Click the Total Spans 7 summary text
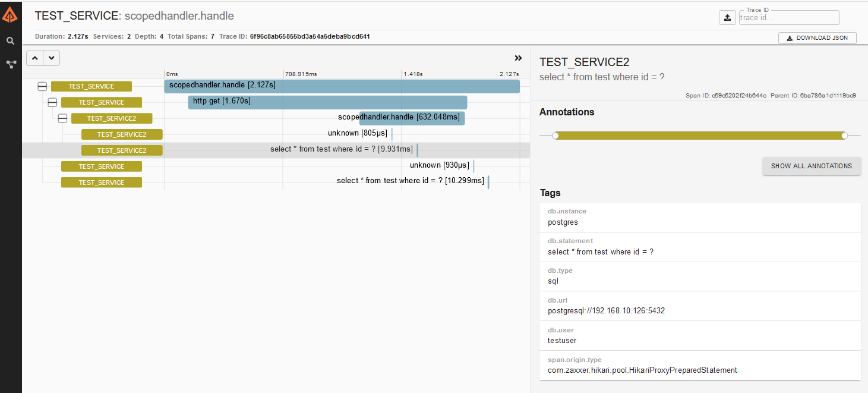Screen dimensions: 868x393 (191, 36)
